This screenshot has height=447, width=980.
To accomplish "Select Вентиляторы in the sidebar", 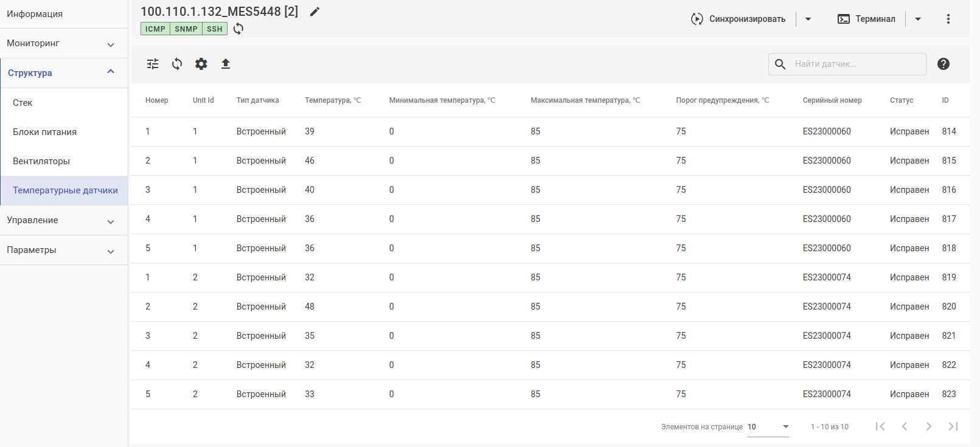I will (x=41, y=161).
